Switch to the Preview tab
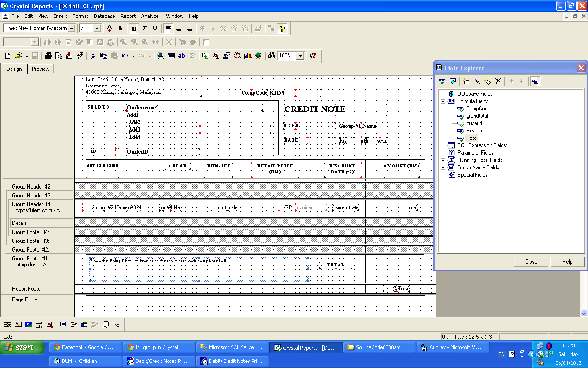This screenshot has height=368, width=588. point(40,69)
